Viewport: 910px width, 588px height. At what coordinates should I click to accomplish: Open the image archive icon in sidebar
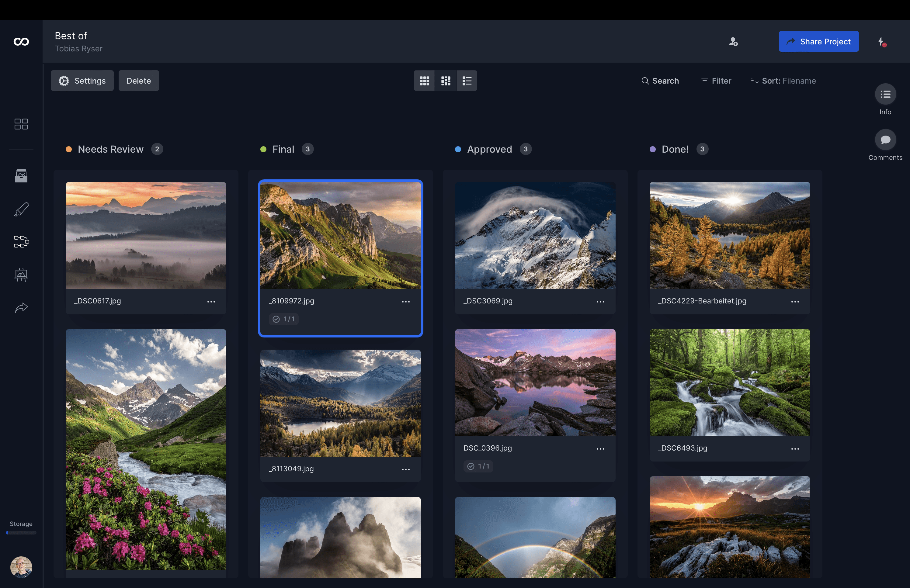coord(21,176)
